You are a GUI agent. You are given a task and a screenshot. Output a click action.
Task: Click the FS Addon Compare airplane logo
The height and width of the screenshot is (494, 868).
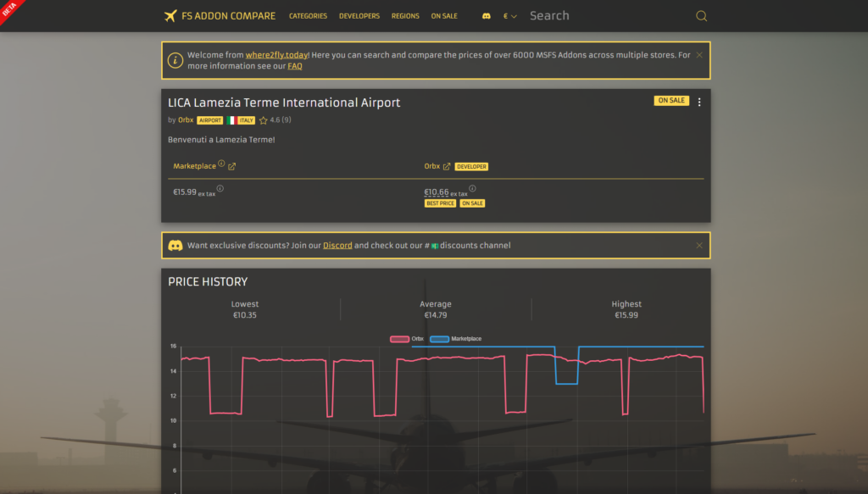(x=170, y=16)
